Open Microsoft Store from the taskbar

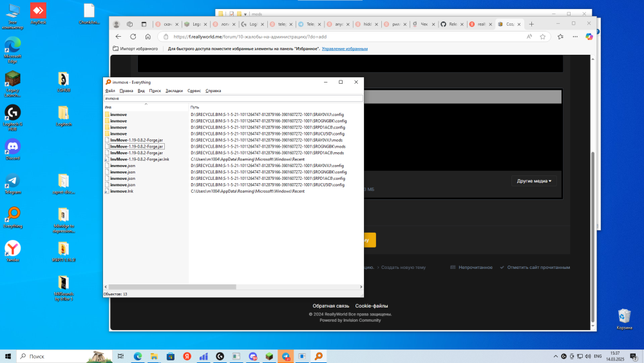[x=171, y=357]
